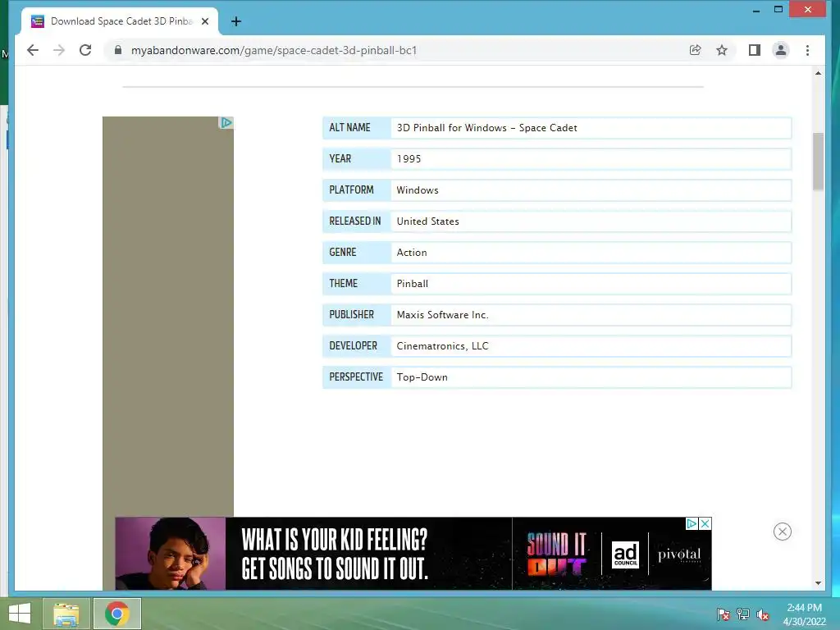The height and width of the screenshot is (630, 840).
Task: Click the scroll down arrow
Action: [818, 583]
